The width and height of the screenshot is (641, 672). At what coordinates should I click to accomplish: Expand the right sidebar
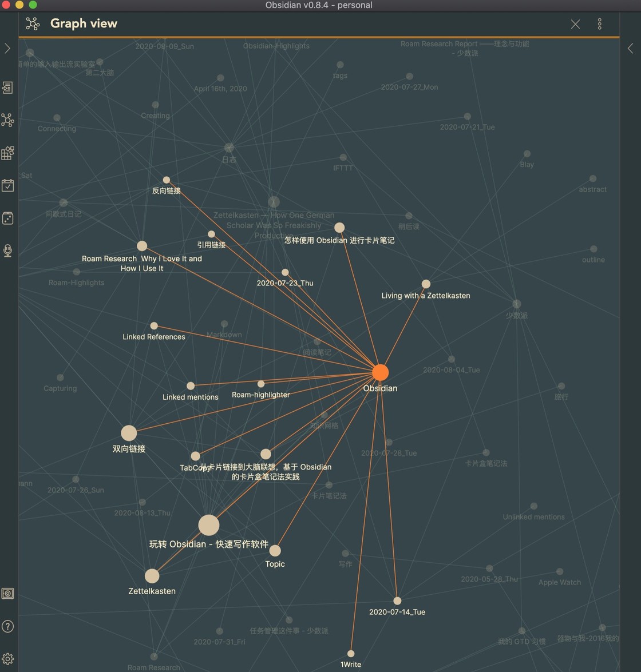pyautogui.click(x=630, y=49)
